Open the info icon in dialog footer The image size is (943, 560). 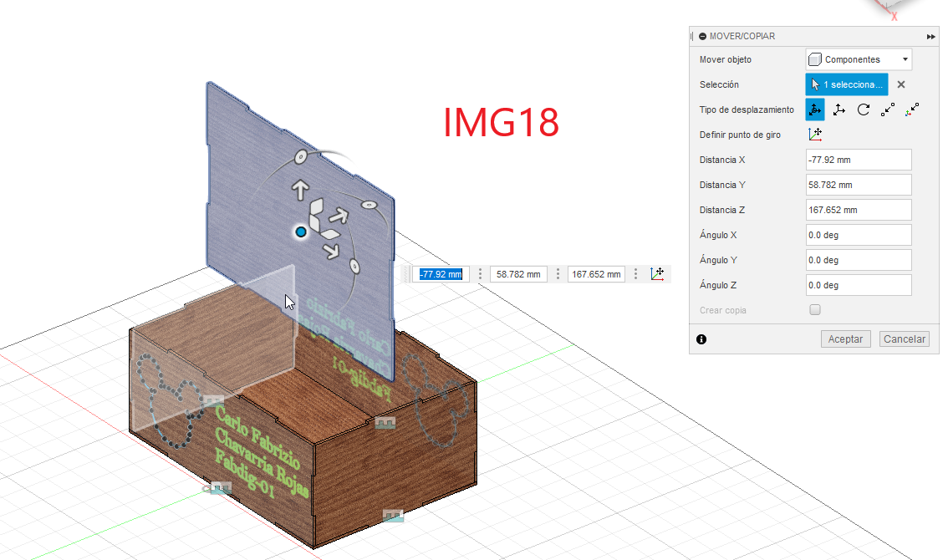[701, 339]
